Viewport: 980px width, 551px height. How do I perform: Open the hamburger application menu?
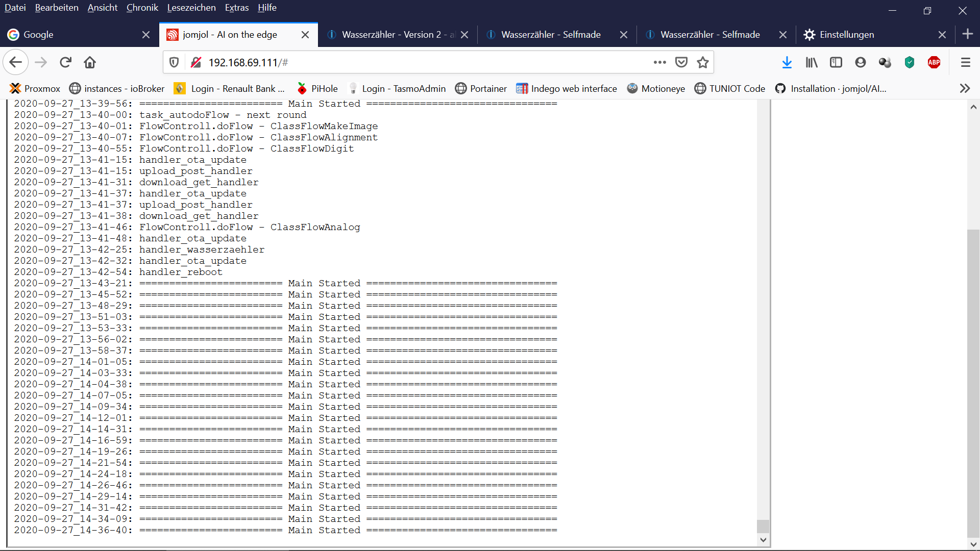965,62
